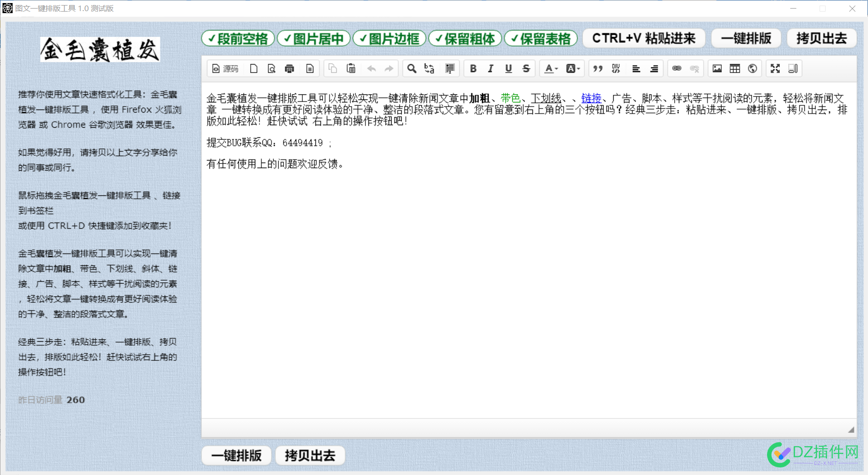Click the underlined 下划线 text

click(546, 98)
